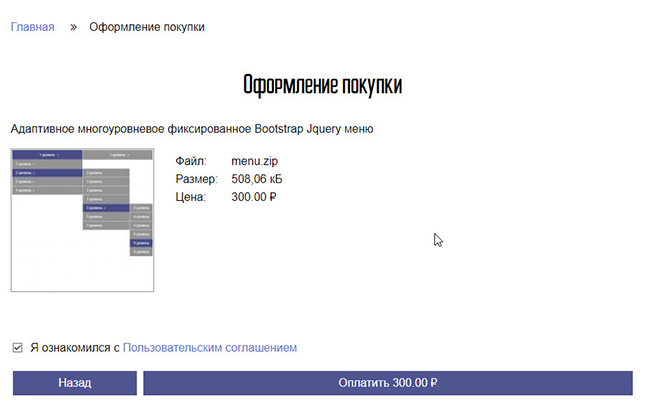This screenshot has height=409, width=645.
Task: Click the large Оформление покупки page heading
Action: coord(322,85)
